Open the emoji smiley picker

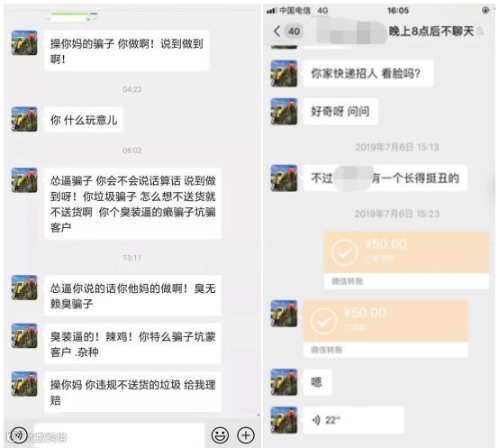(x=220, y=435)
